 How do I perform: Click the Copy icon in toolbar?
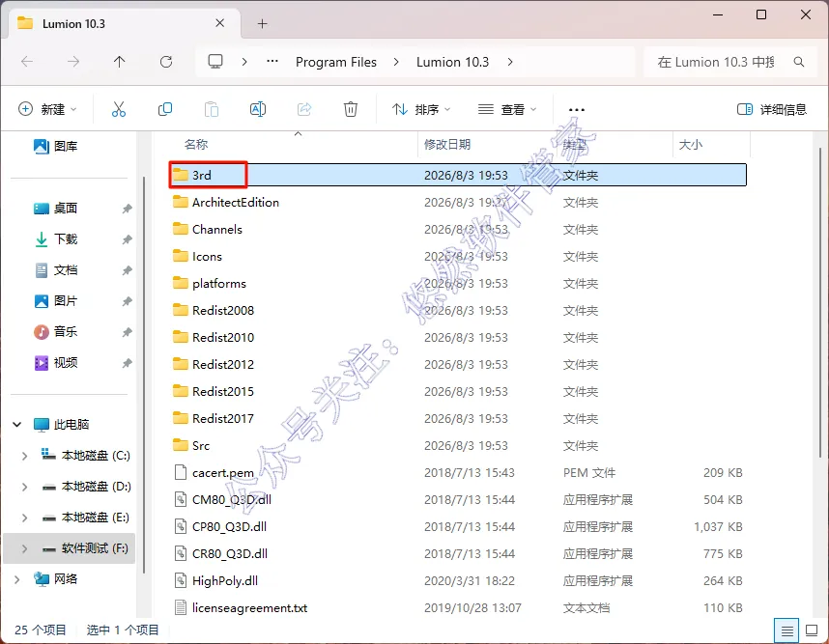click(165, 109)
